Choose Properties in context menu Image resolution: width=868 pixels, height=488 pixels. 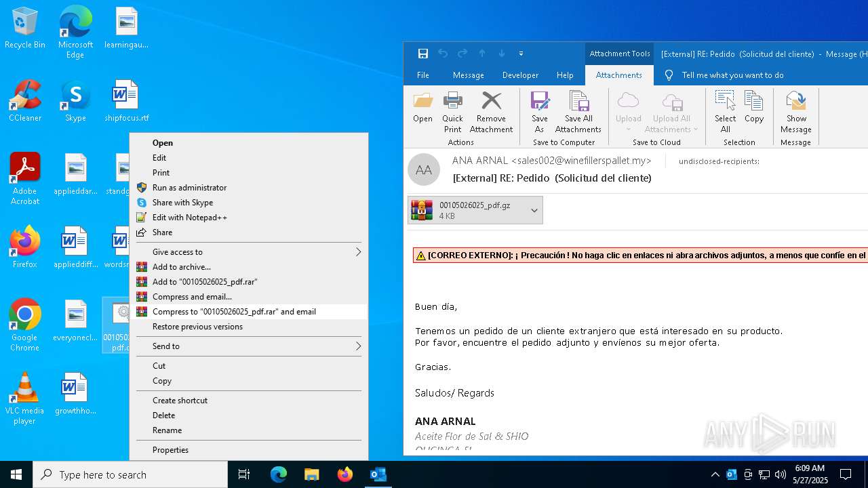click(249, 450)
